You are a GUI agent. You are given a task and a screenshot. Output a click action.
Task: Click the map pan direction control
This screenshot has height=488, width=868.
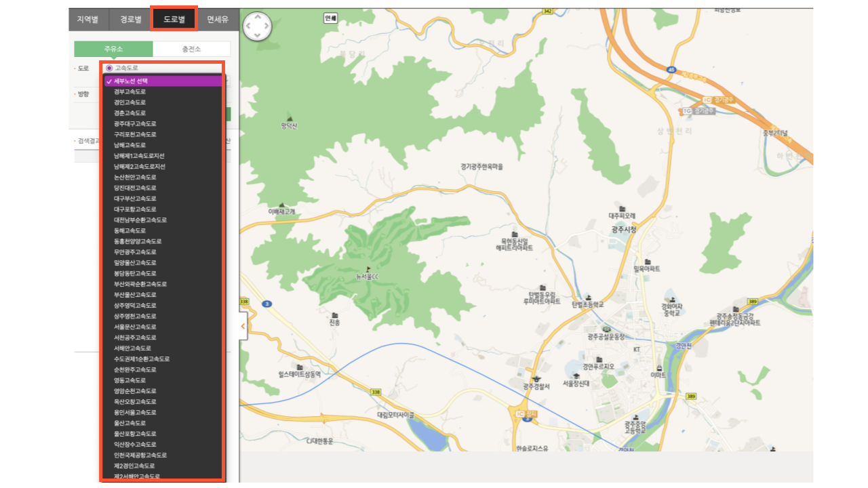(x=257, y=26)
